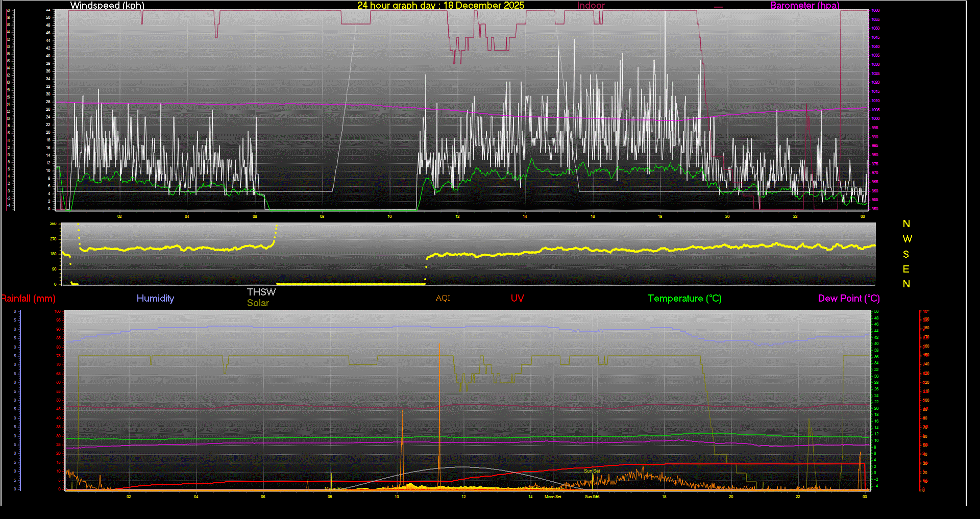Image resolution: width=980 pixels, height=519 pixels.
Task: Toggle the Indoor series legend
Action: point(591,6)
